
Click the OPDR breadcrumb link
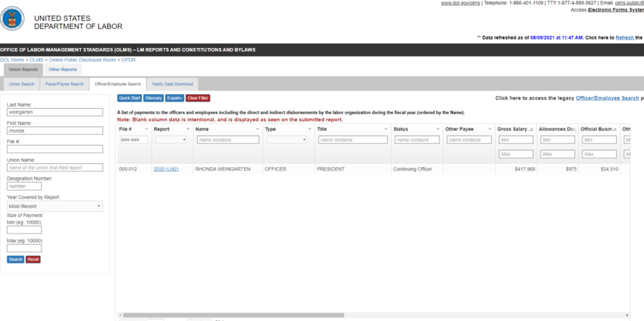[x=128, y=60]
